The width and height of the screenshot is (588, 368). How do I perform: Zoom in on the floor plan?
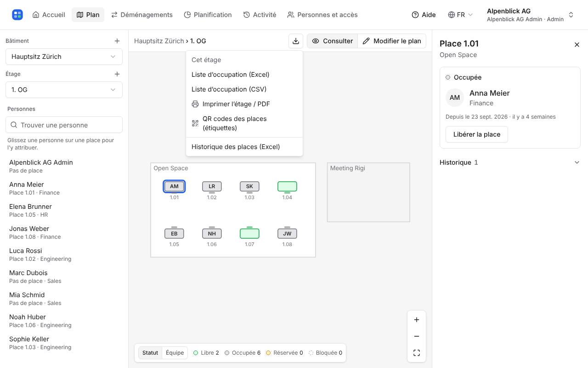pos(417,320)
